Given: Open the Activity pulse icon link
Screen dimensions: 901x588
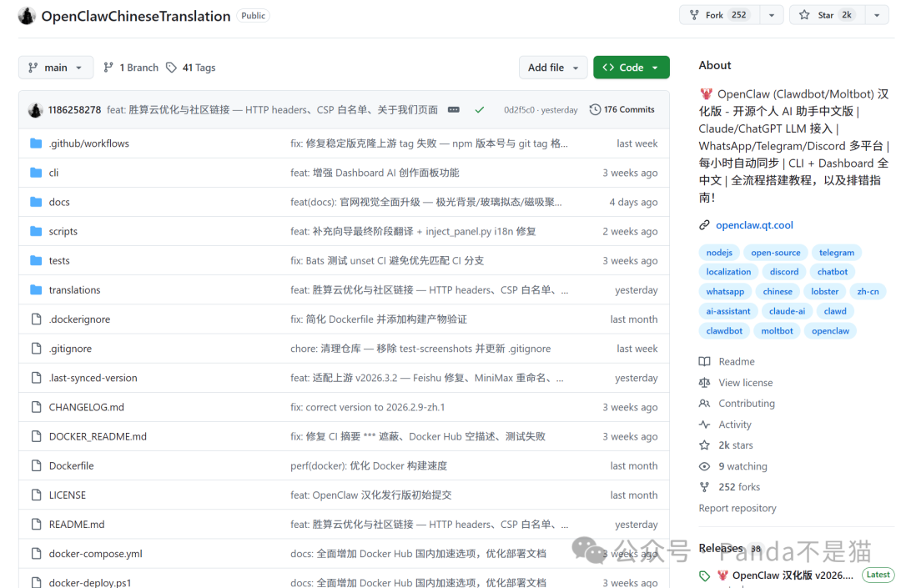Looking at the screenshot, I should tap(704, 425).
